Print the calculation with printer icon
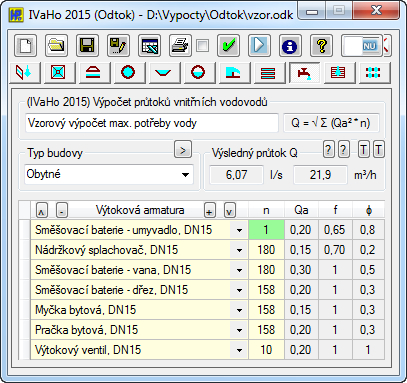The image size is (407, 383). pos(180,45)
